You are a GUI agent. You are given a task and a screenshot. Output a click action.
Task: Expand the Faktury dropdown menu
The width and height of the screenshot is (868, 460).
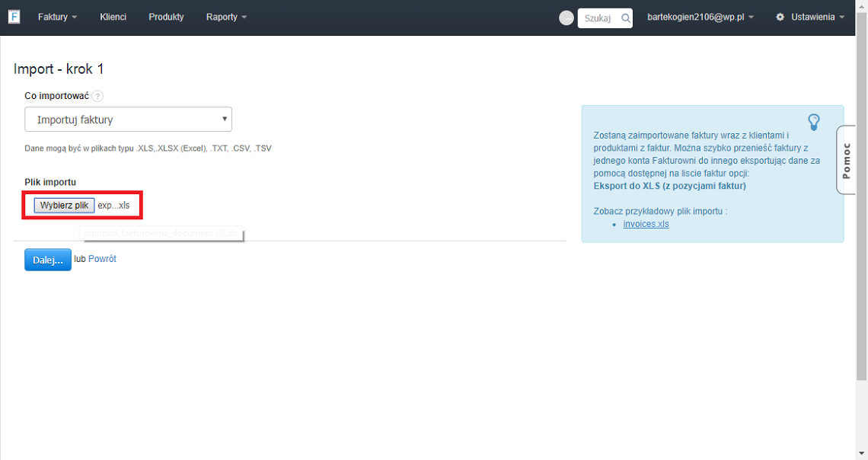pos(58,17)
